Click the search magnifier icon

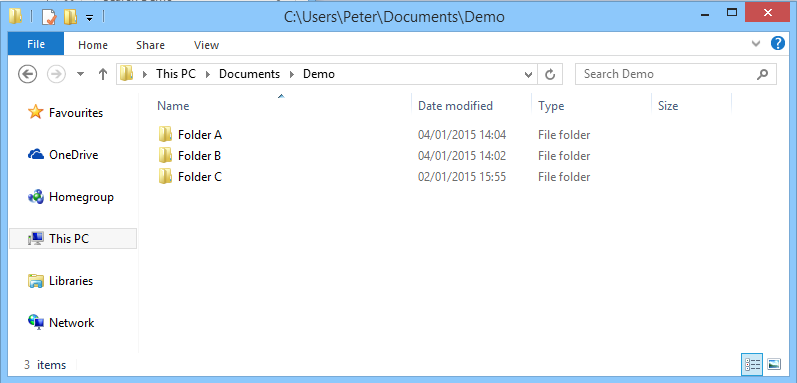(762, 74)
